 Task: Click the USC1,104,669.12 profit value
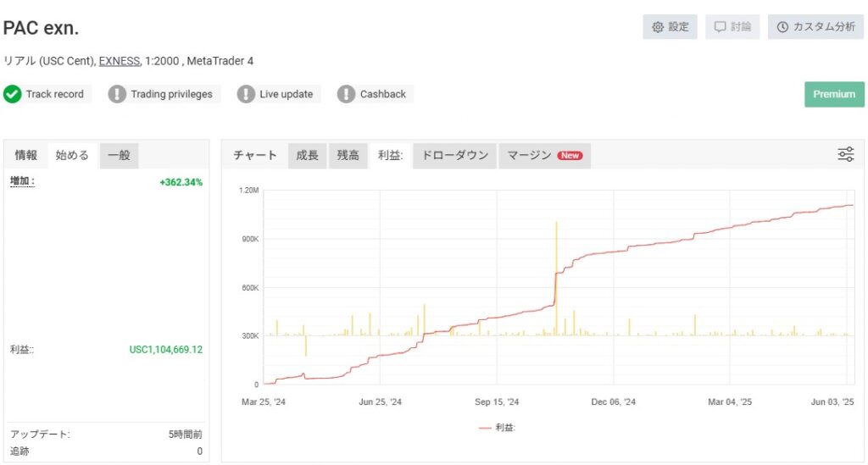166,350
